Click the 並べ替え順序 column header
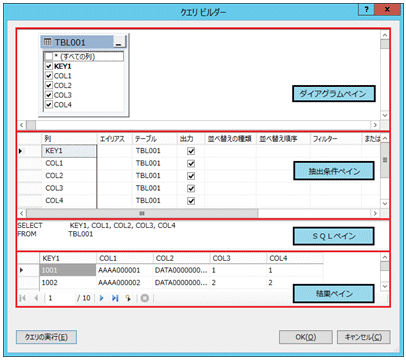Image resolution: width=406 pixels, height=360 pixels. tap(283, 139)
